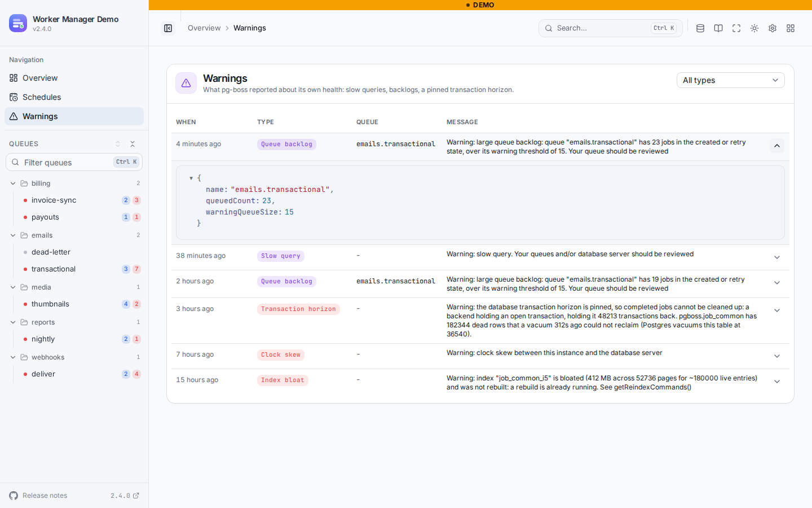The height and width of the screenshot is (508, 812).
Task: Enter fullscreen with the expand icon
Action: tap(736, 28)
